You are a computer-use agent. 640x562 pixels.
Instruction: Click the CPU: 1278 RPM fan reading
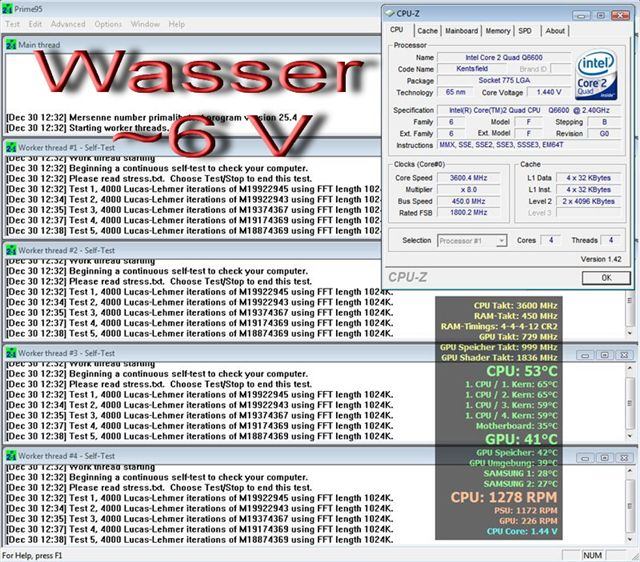(x=504, y=498)
